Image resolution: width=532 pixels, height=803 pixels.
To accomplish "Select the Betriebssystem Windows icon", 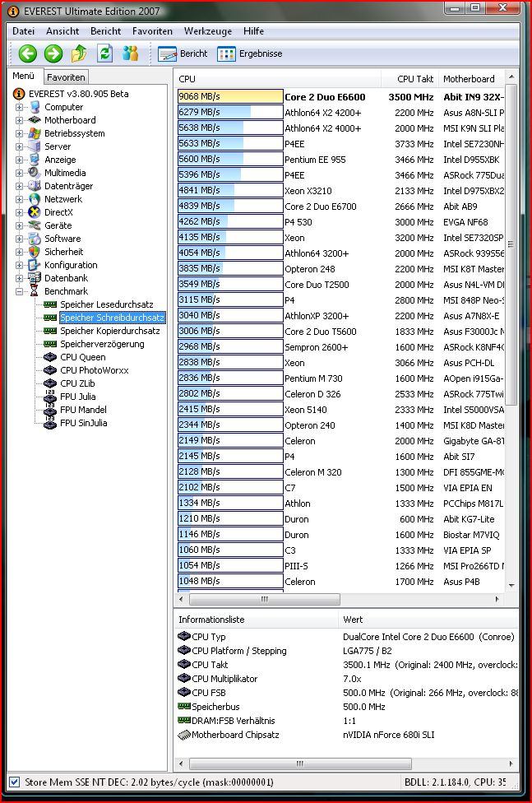I will click(35, 133).
